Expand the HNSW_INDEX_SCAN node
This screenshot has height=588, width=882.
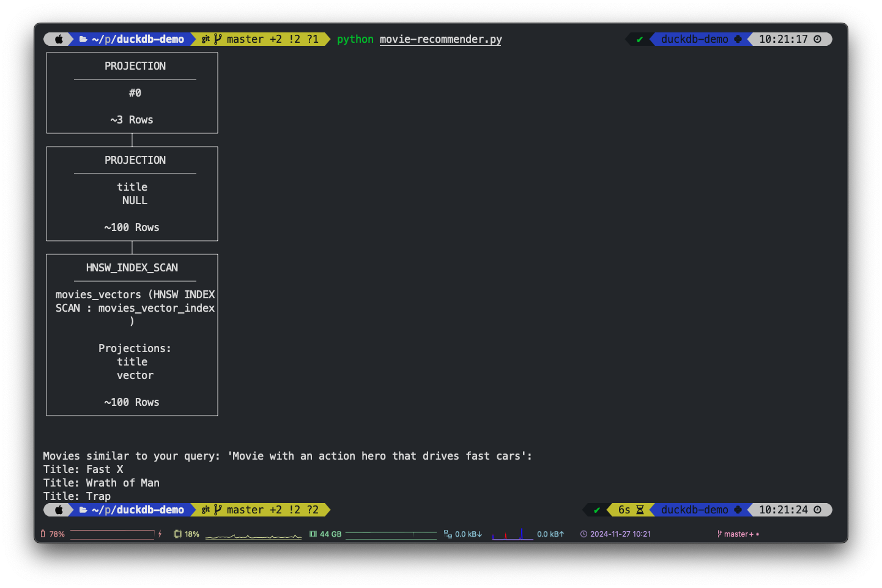[132, 267]
